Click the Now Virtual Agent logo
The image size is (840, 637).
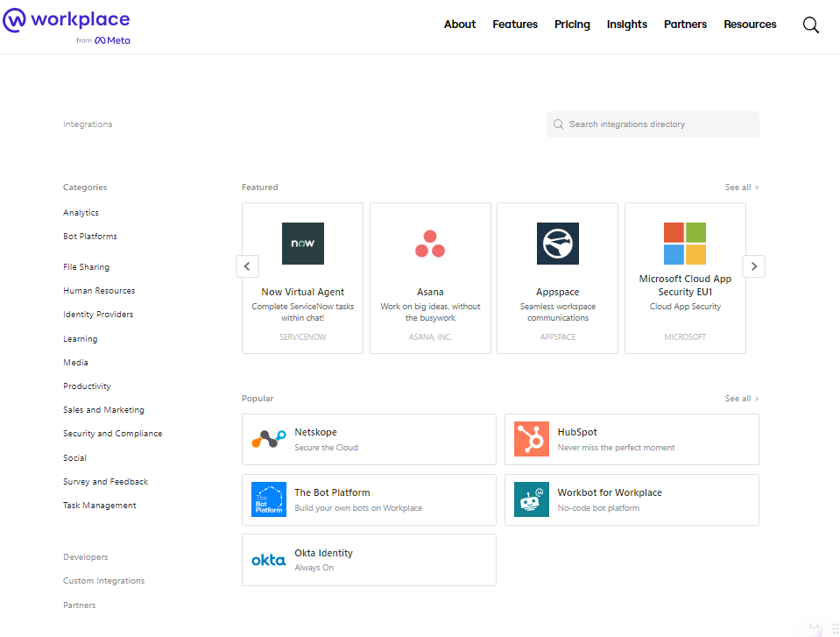pos(303,244)
